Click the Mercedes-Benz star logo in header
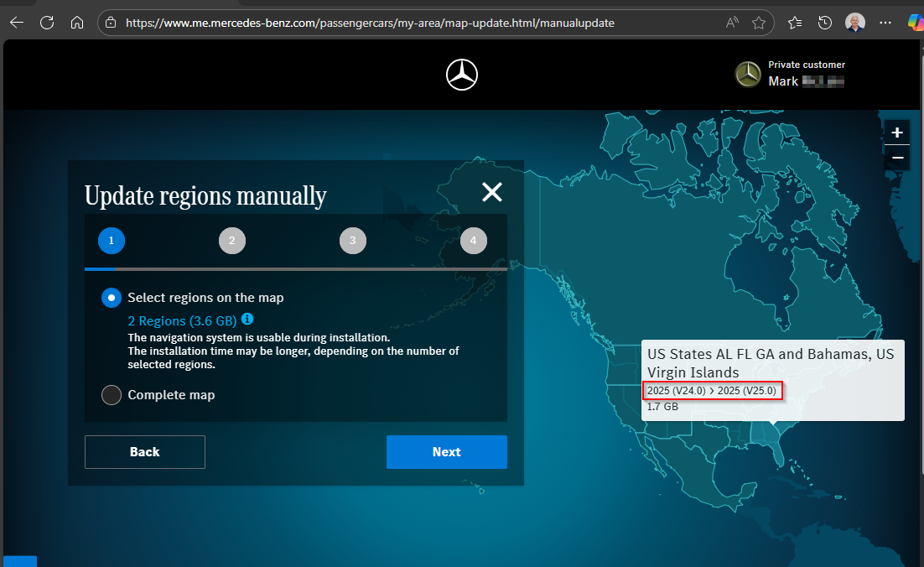 point(462,75)
